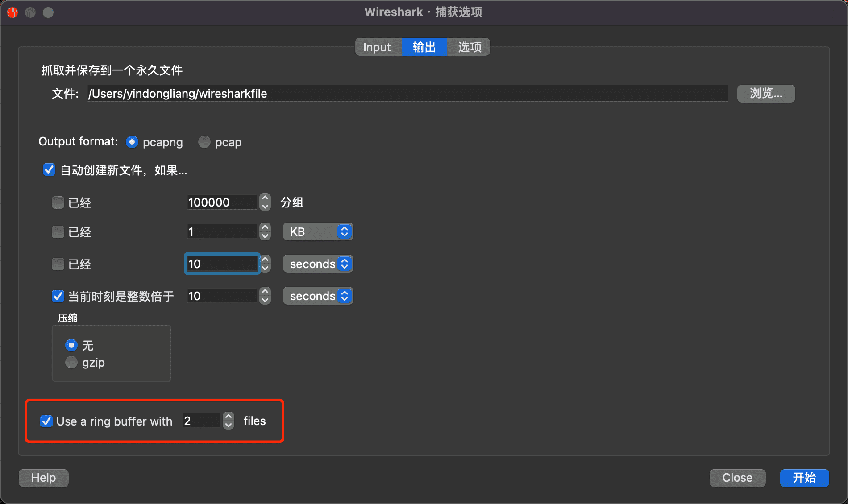The image size is (848, 504).
Task: Click the ring buffer files stepper
Action: [x=229, y=421]
